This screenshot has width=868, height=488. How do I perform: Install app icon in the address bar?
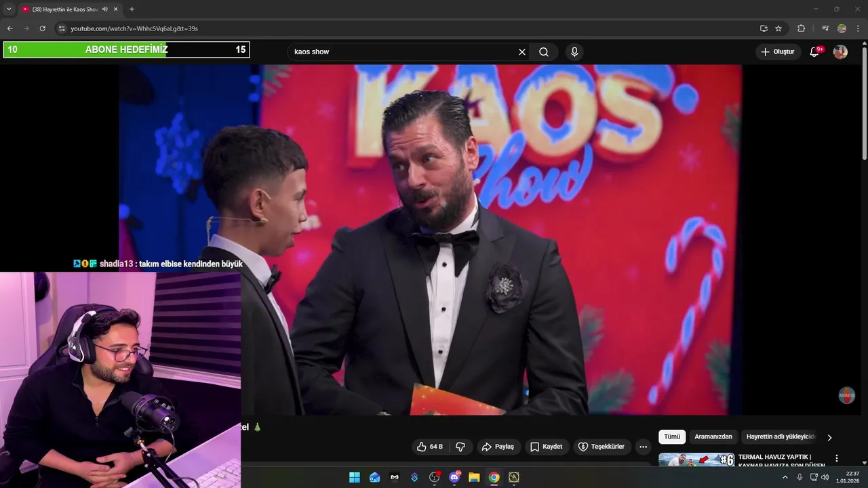[x=764, y=28]
